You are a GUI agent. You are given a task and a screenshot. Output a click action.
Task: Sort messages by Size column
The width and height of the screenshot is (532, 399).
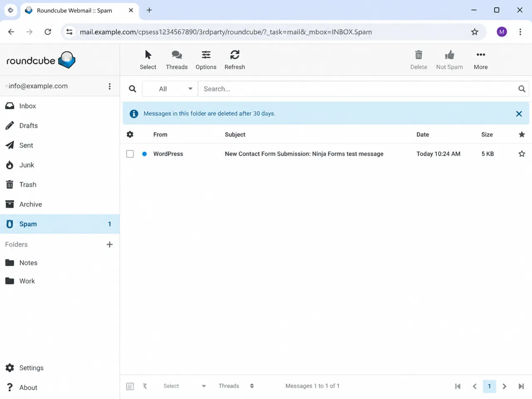pos(487,135)
